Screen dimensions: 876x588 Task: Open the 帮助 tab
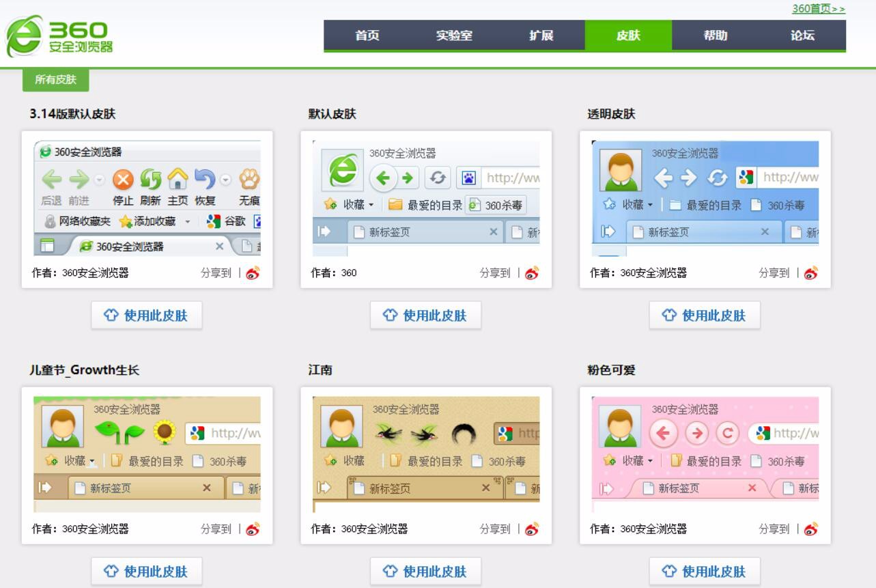click(716, 36)
